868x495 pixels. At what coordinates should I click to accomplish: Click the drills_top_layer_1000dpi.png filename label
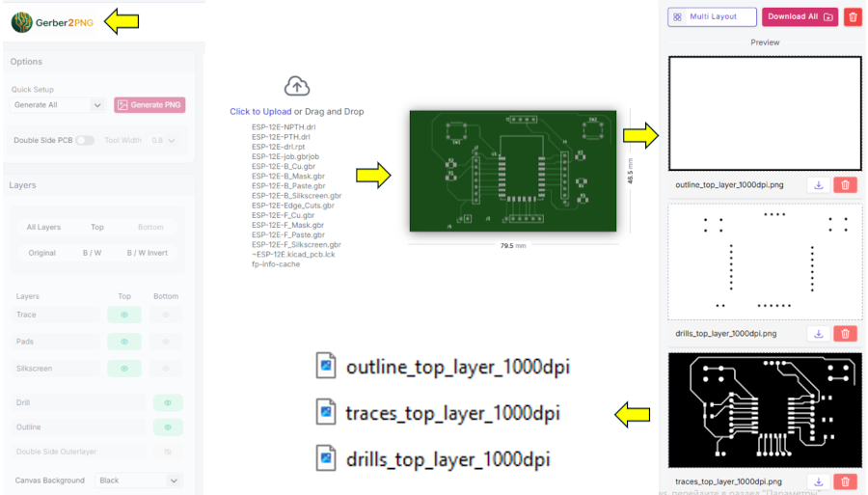coord(725,334)
